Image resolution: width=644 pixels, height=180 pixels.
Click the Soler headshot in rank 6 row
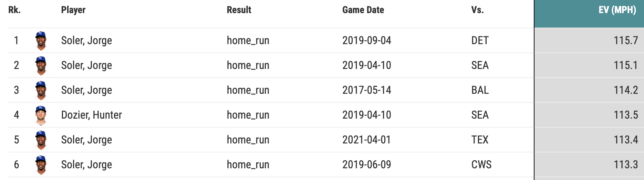click(41, 165)
